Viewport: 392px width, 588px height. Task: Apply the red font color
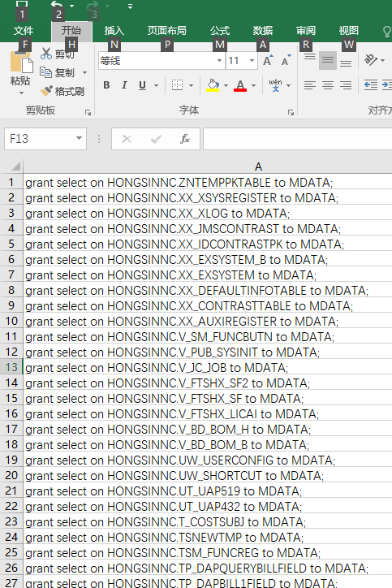[240, 85]
